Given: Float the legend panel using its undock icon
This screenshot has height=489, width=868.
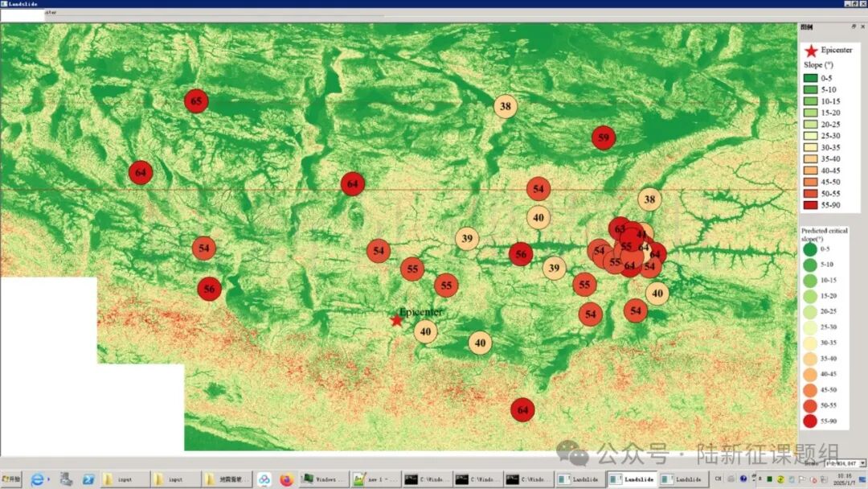Looking at the screenshot, I should [x=854, y=26].
